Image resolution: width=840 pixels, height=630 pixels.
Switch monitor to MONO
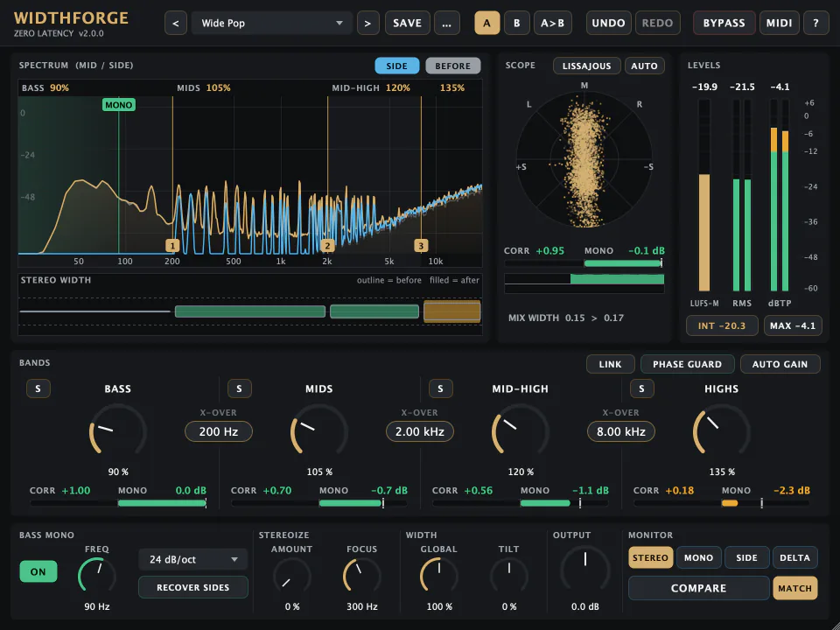(698, 557)
